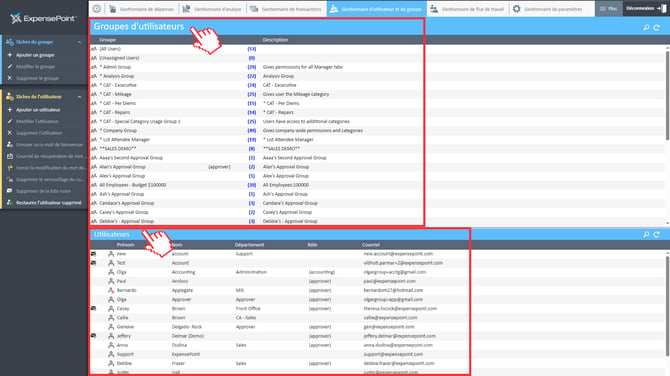The height and width of the screenshot is (376, 670).
Task: Click refresh icon in Groupes d'utilisateurs header
Action: pos(657,27)
